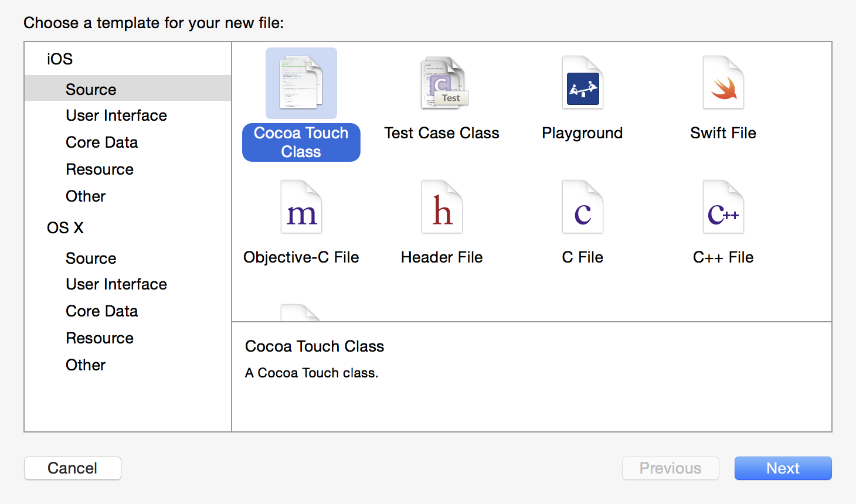Select Core Data under iOS
The height and width of the screenshot is (504, 856).
(128, 142)
